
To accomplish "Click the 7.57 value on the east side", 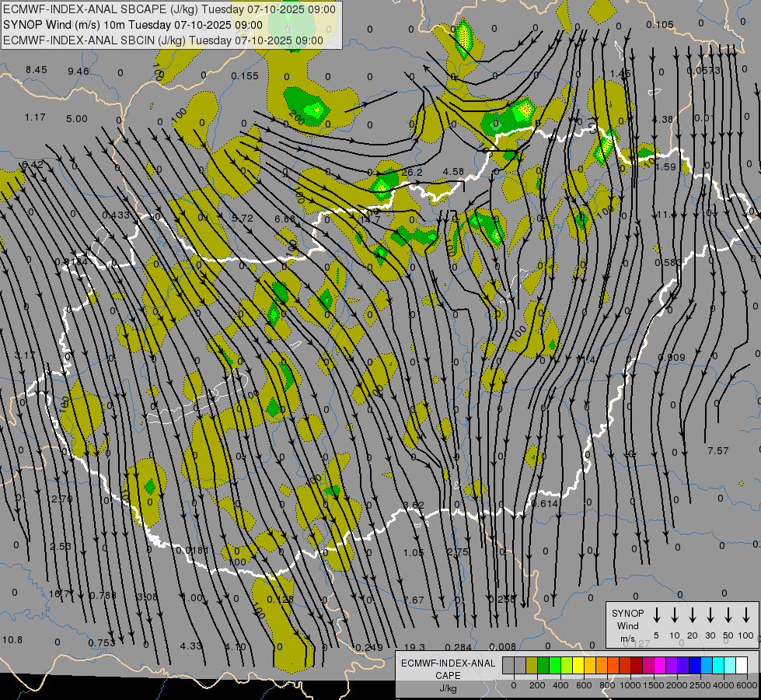I will [717, 451].
